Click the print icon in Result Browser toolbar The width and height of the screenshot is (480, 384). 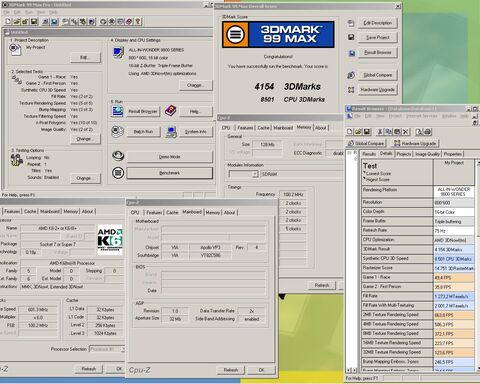coord(428,132)
